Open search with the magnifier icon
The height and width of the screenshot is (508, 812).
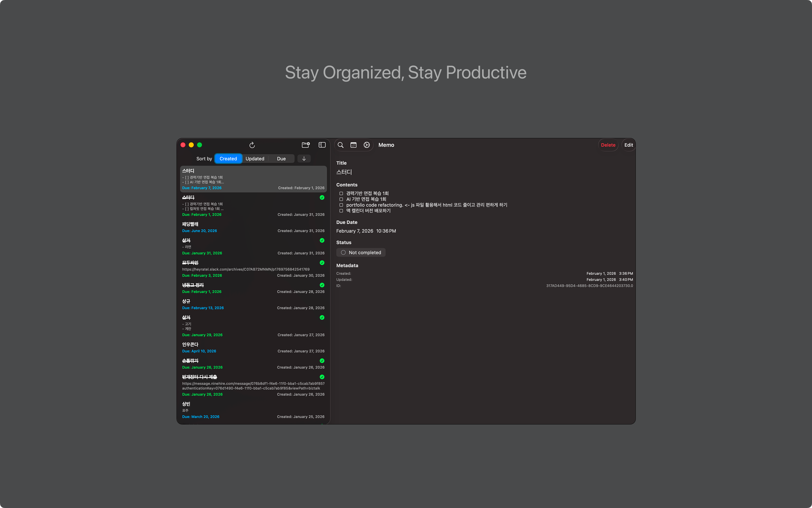pos(341,145)
